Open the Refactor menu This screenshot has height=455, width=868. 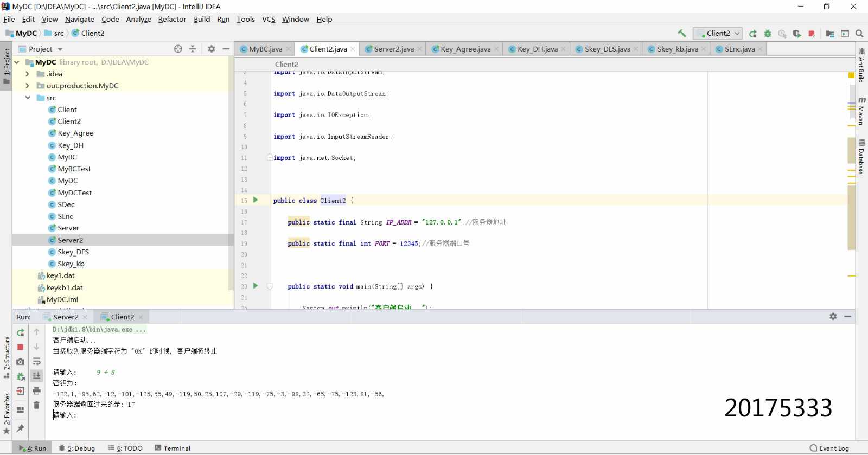[172, 19]
